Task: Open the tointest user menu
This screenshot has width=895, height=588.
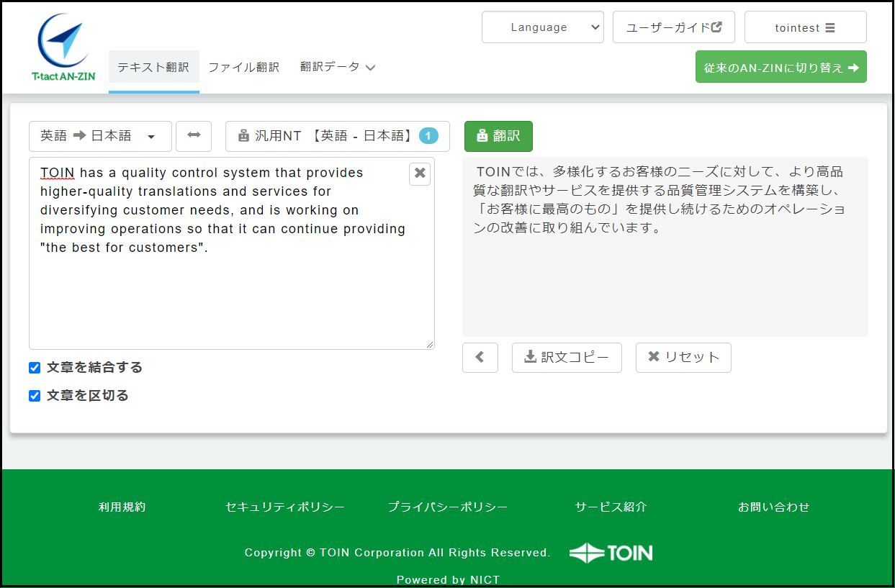Action: click(805, 27)
